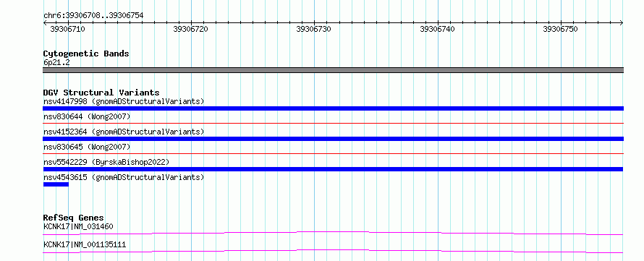644x261 pixels.
Task: Click ruler position 39306720
Action: click(190, 29)
